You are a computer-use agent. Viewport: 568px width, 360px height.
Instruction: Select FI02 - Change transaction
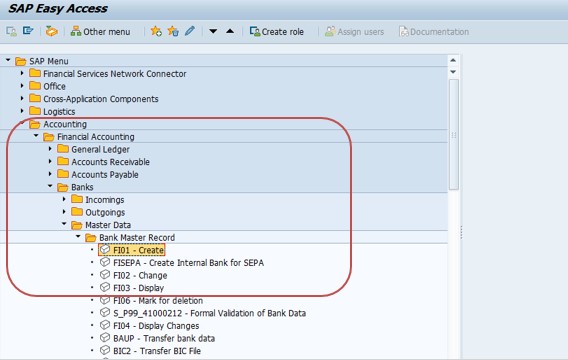140,275
